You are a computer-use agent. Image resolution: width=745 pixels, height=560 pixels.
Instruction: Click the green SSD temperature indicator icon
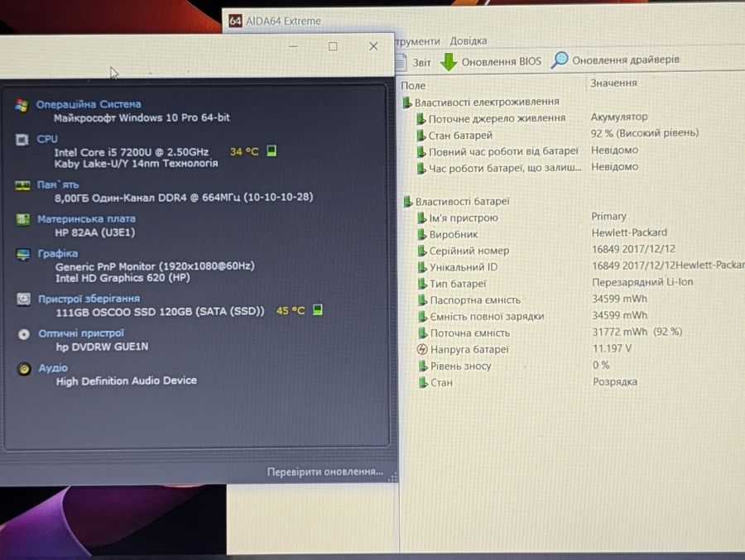(318, 309)
